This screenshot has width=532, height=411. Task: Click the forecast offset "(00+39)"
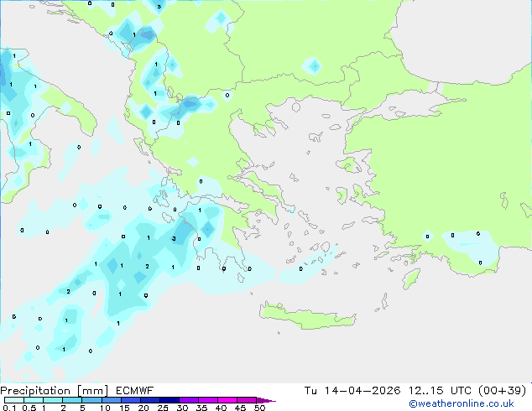(x=502, y=391)
